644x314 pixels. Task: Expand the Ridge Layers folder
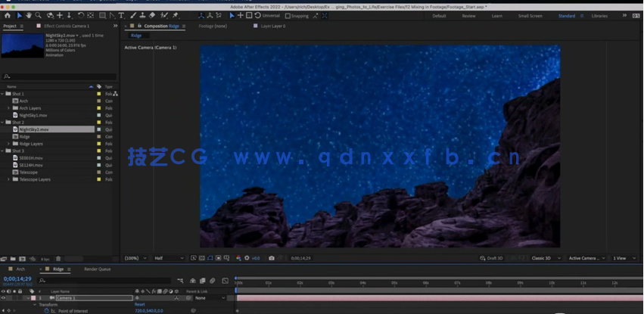pyautogui.click(x=8, y=144)
